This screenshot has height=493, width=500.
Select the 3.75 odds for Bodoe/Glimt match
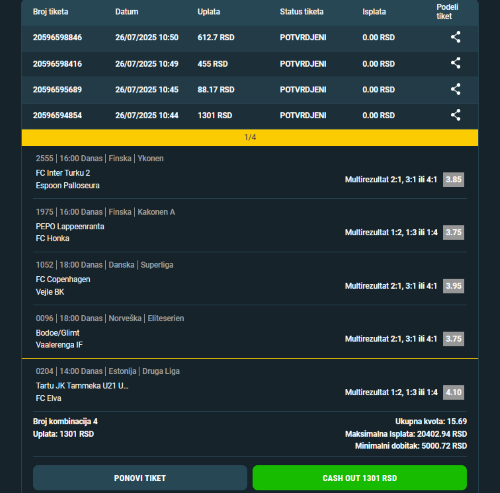pyautogui.click(x=453, y=339)
